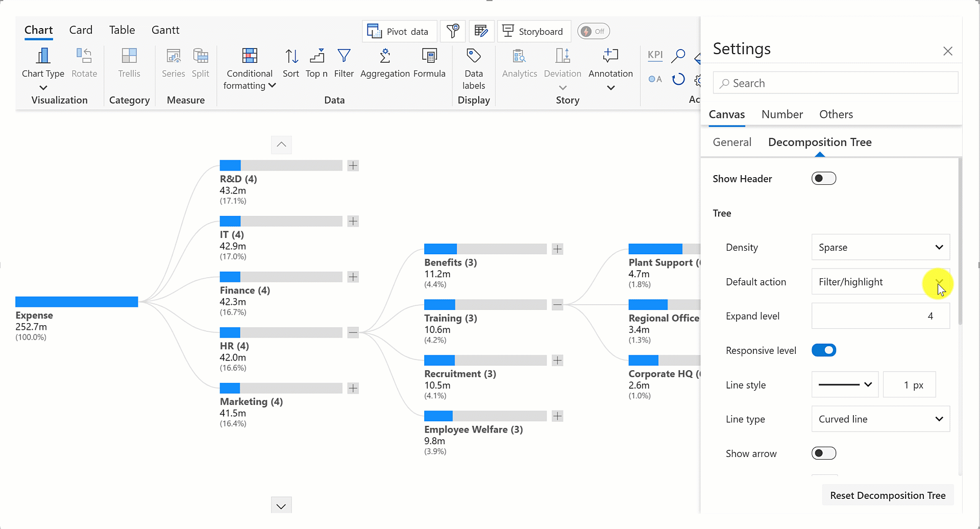Viewport: 980px width, 529px height.
Task: Switch to the Number settings tab
Action: pyautogui.click(x=782, y=114)
